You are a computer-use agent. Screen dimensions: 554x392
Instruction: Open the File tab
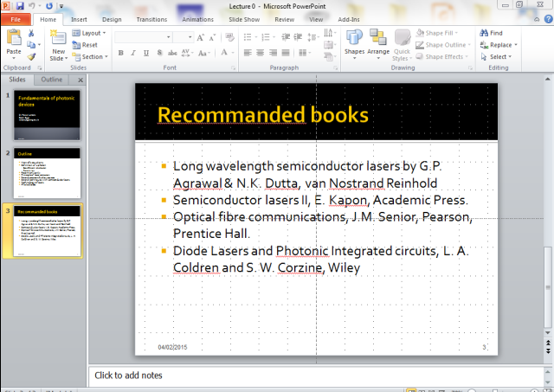pos(16,19)
